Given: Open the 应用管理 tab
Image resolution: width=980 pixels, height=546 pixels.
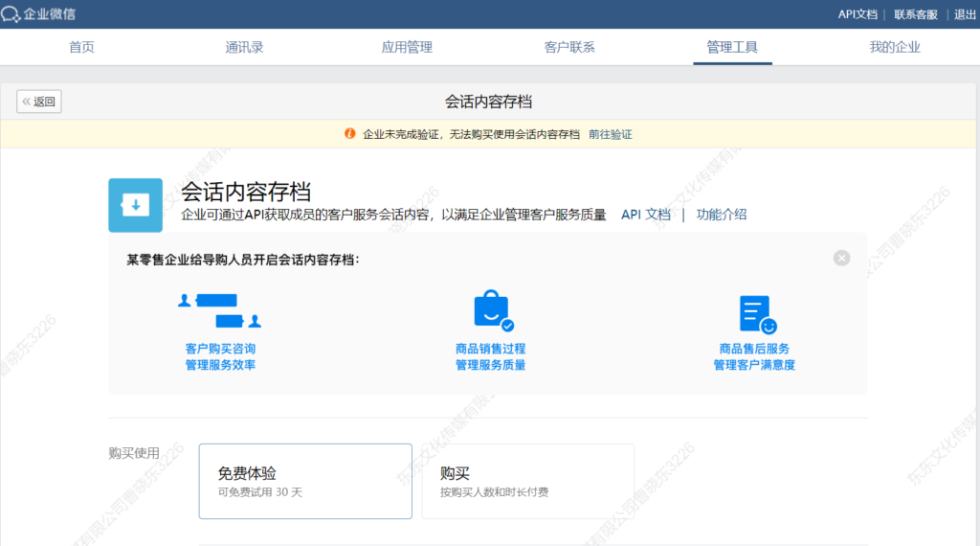Looking at the screenshot, I should pyautogui.click(x=407, y=47).
